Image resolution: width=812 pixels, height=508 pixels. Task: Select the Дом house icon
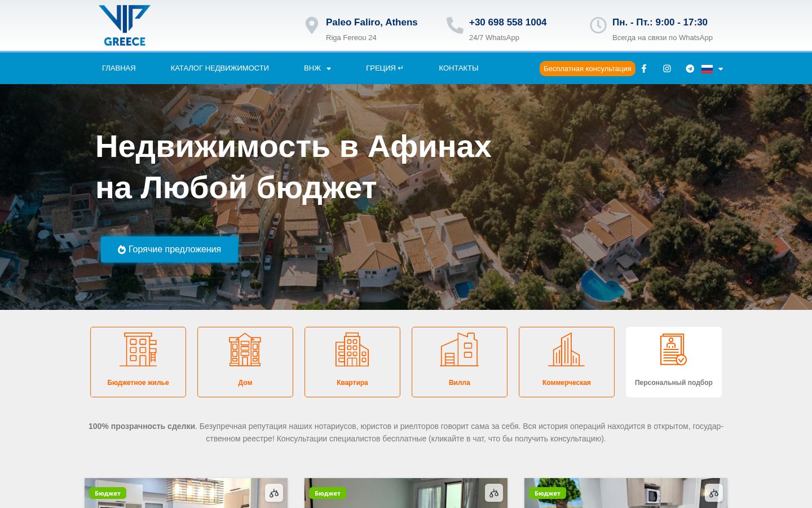[x=245, y=349]
